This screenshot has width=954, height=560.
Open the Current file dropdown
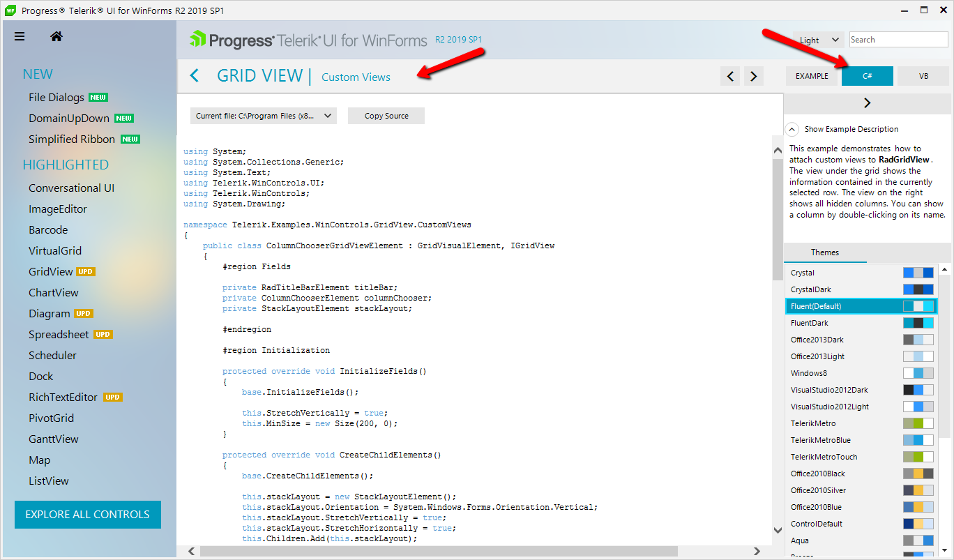[264, 116]
